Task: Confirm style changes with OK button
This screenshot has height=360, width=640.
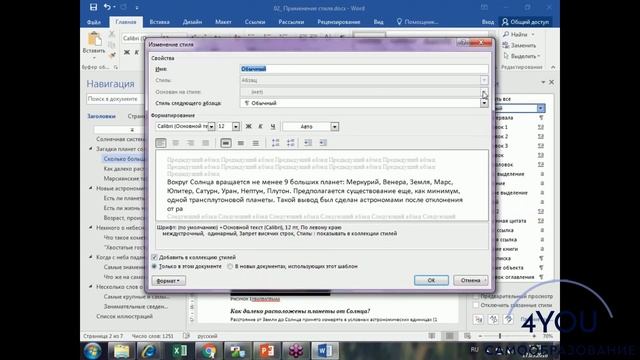Action: (x=431, y=280)
